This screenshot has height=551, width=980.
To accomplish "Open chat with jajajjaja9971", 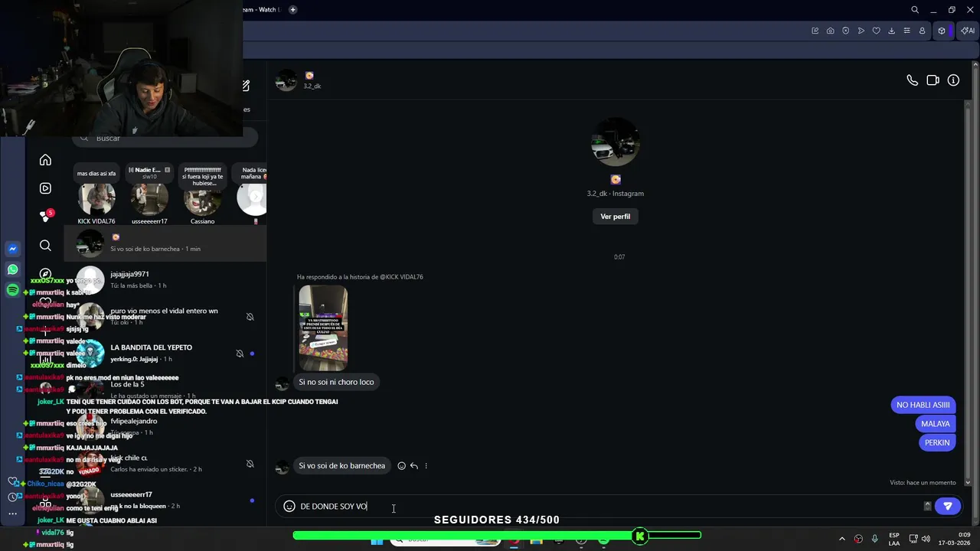I will coord(165,280).
